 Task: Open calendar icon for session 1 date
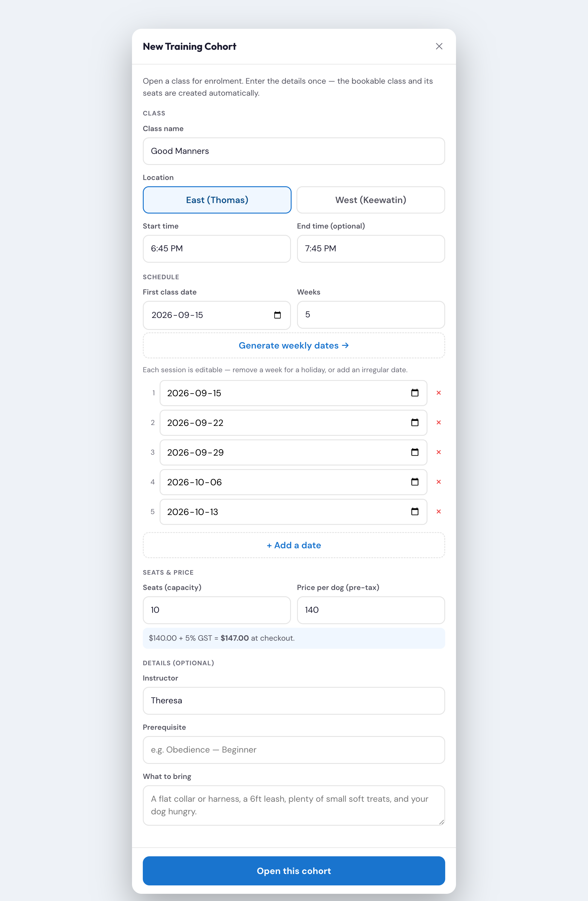415,393
